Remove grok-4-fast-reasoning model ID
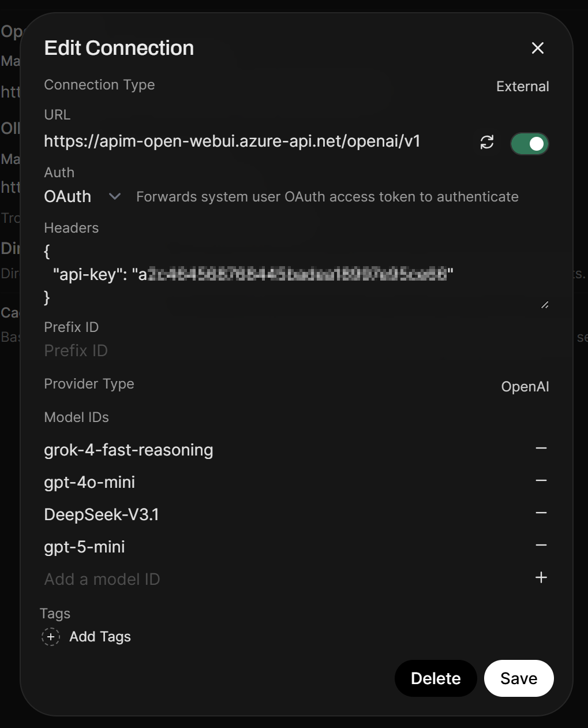Screen dimensions: 588x728 (541, 449)
